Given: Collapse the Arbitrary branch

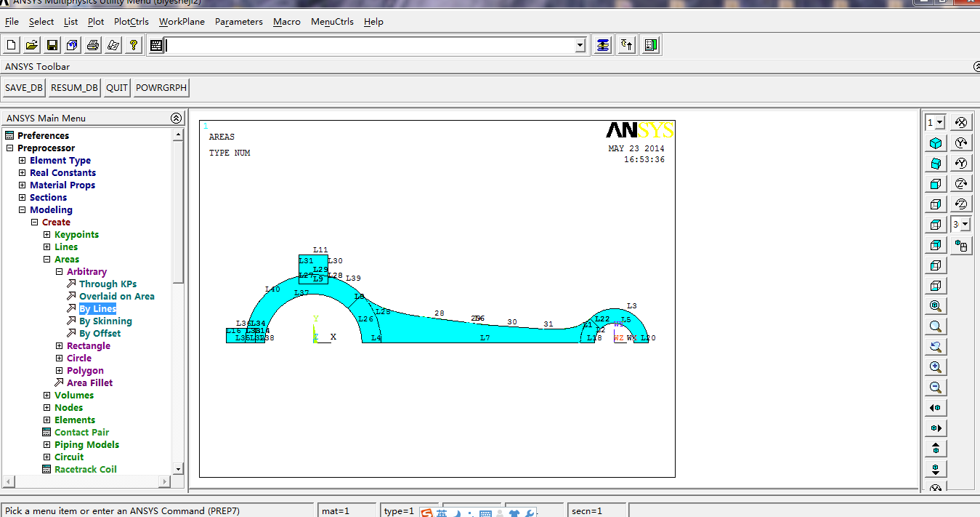Looking at the screenshot, I should click(60, 272).
